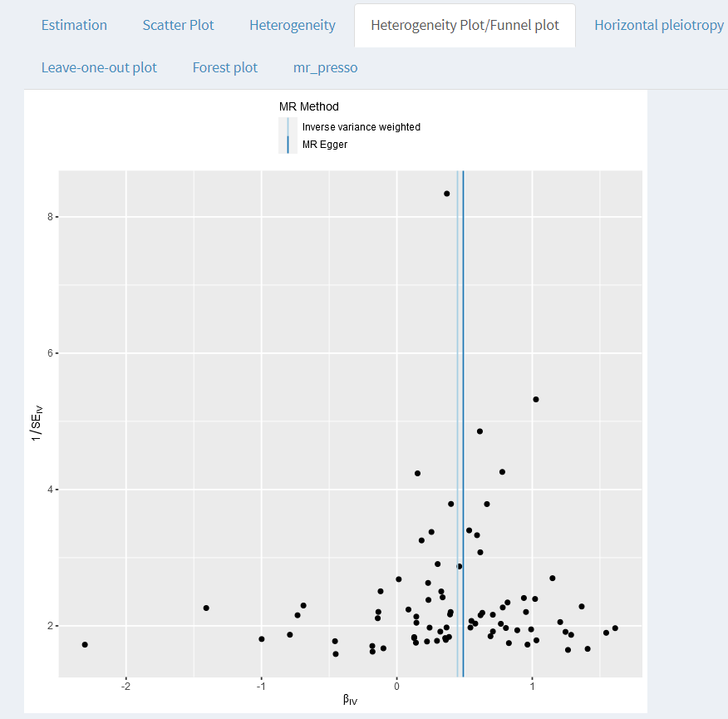
Task: Select the leftmost data point in the funnel plot
Action: 85,645
